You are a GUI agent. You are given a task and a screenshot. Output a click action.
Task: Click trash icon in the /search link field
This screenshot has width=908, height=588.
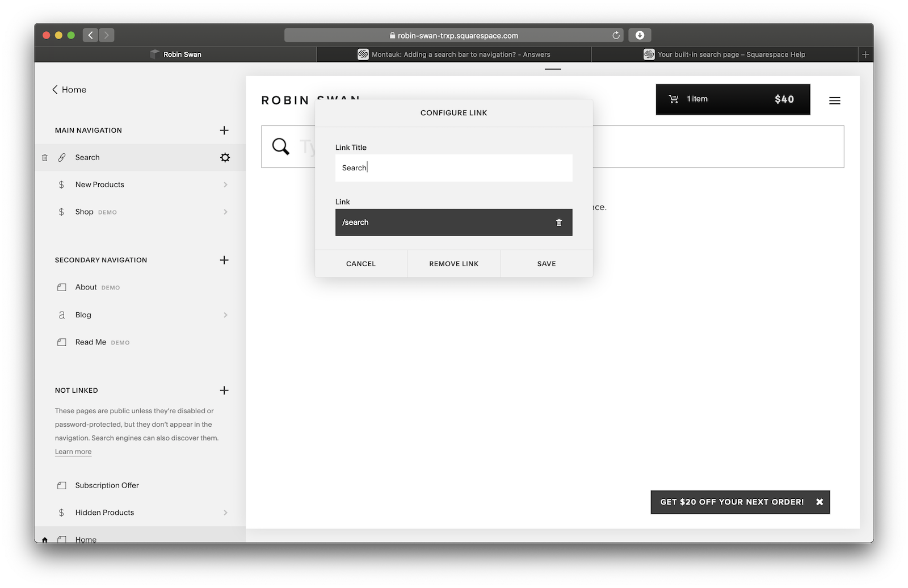pyautogui.click(x=558, y=222)
